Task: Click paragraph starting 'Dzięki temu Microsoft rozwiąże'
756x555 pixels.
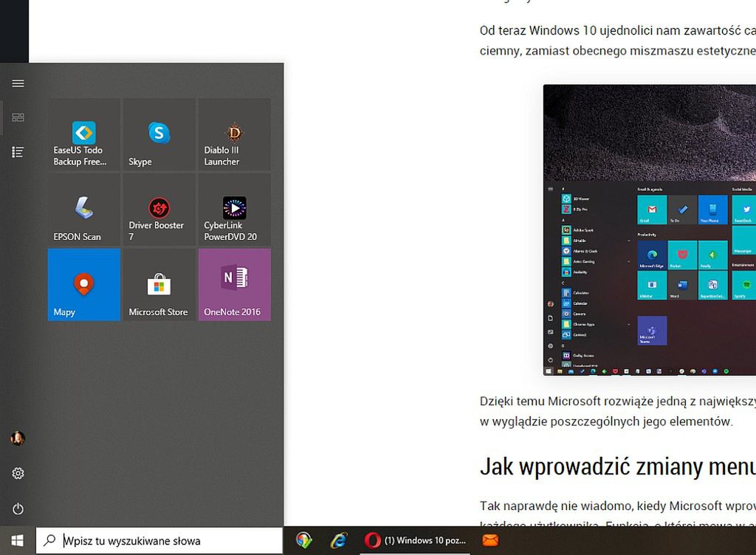Action: (x=618, y=411)
